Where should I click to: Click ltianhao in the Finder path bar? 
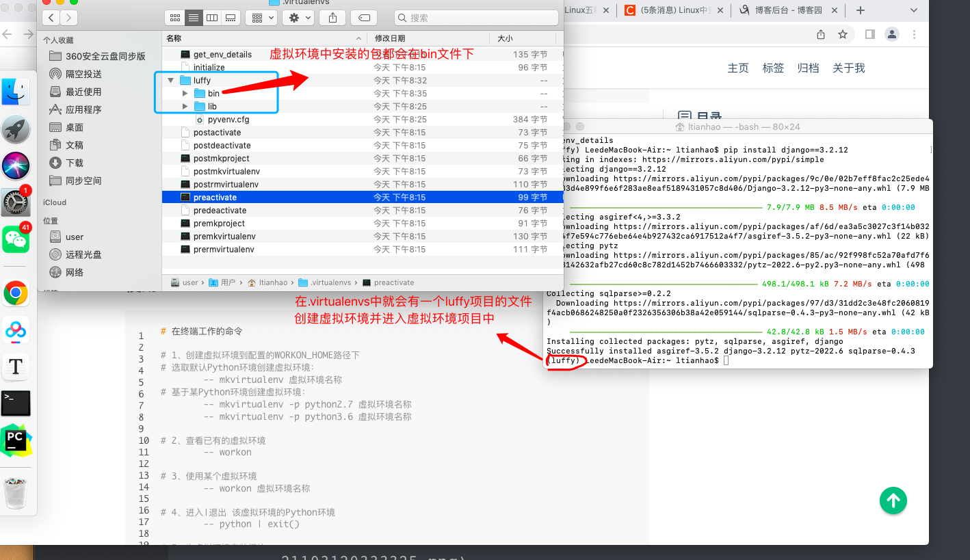pos(267,282)
